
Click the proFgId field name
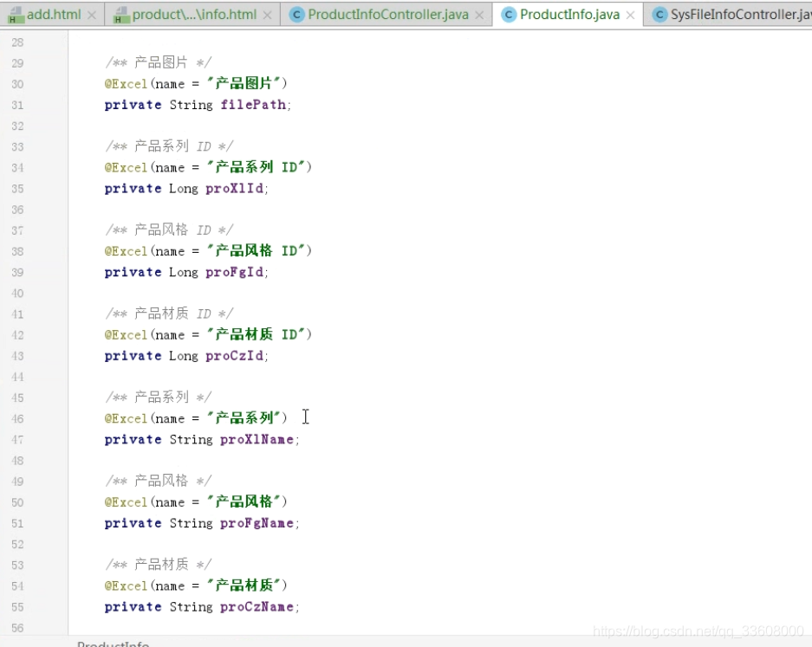click(235, 272)
